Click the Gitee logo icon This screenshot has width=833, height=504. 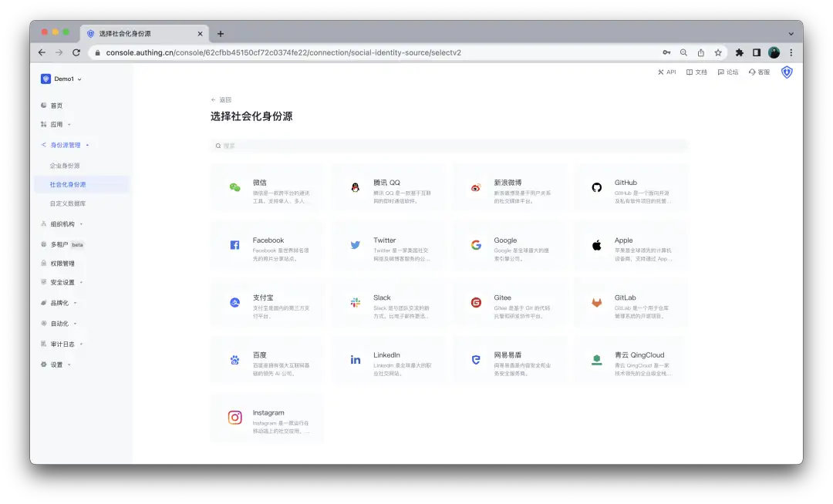pos(476,302)
